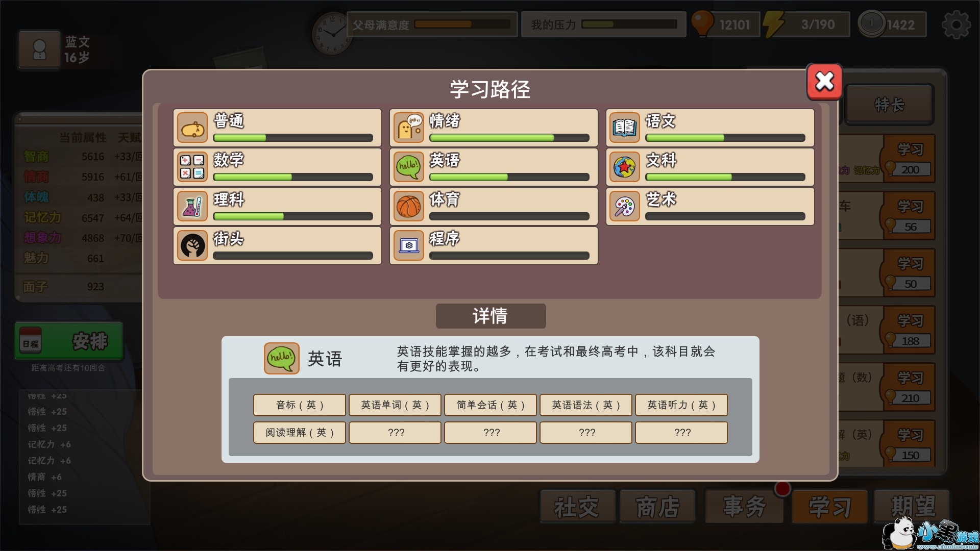Click the 英语 progress bar
The width and height of the screenshot is (980, 551).
(x=509, y=177)
